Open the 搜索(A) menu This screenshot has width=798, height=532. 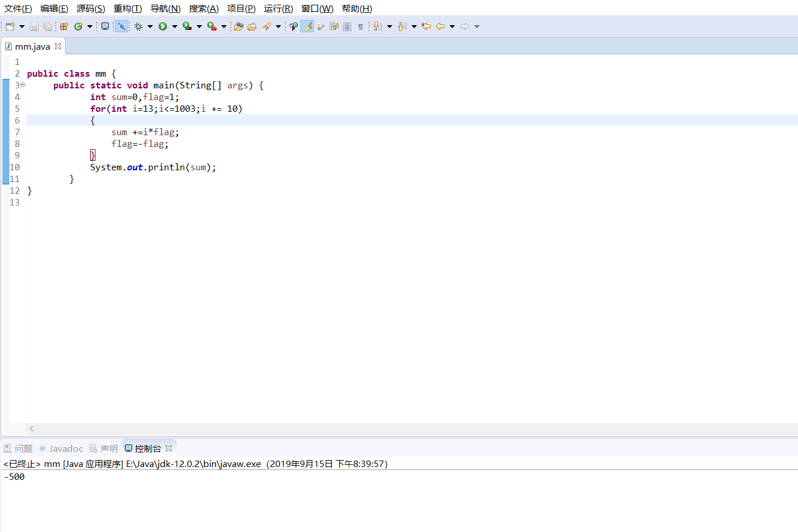pos(204,8)
